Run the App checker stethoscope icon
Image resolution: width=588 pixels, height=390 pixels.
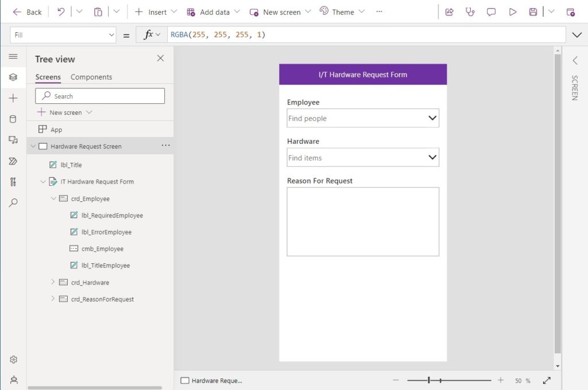click(470, 12)
